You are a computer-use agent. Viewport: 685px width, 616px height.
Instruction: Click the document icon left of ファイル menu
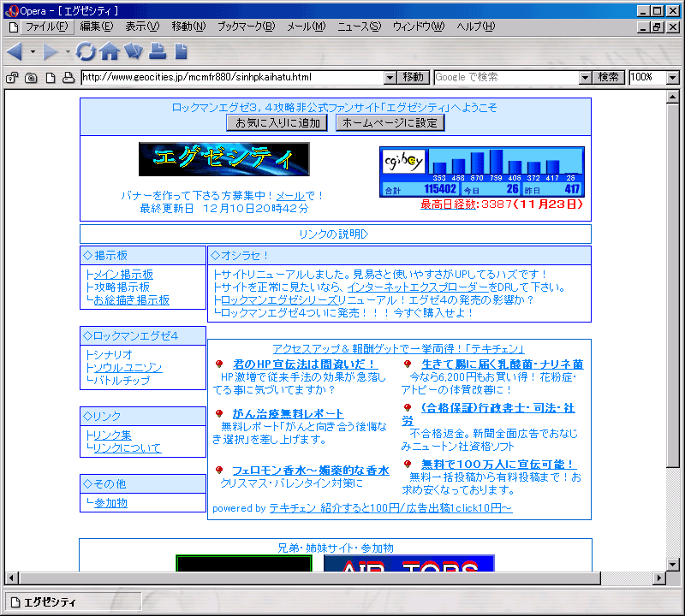(14, 27)
